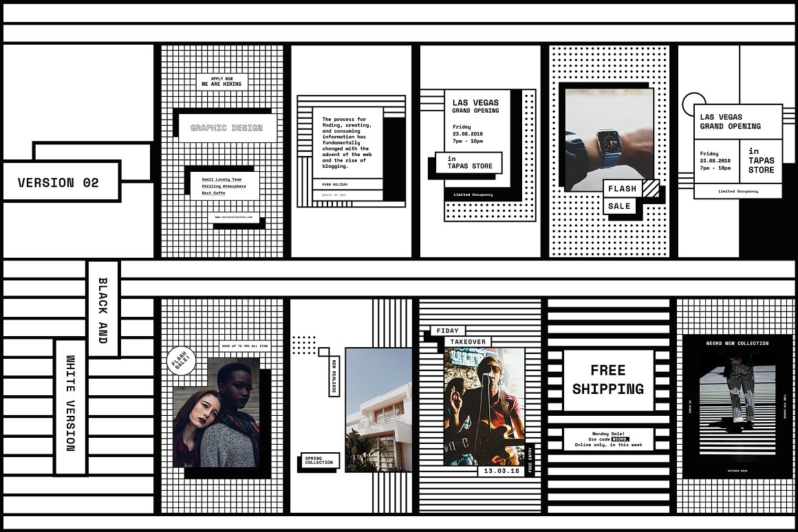The image size is (798, 532).
Task: Open the white modern building photo
Action: [x=378, y=410]
